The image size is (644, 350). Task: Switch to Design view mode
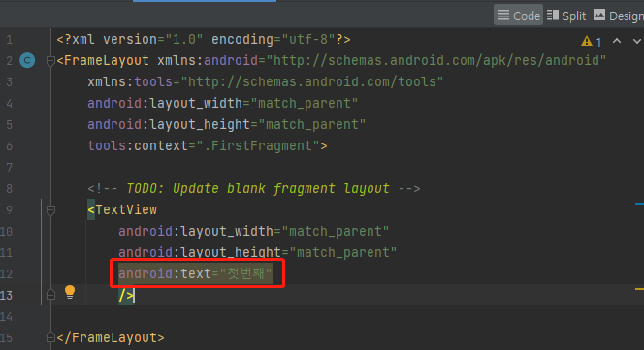[618, 16]
